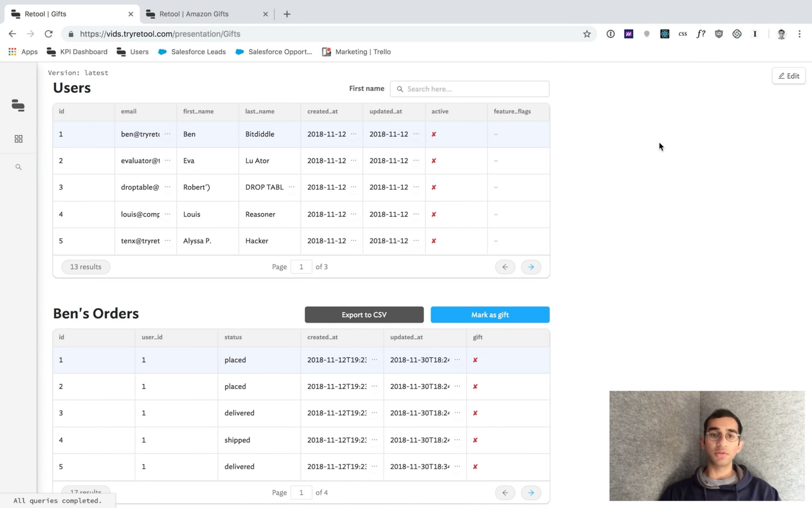Open Chrome's three-dot menu
This screenshot has width=812, height=508.
[x=799, y=34]
